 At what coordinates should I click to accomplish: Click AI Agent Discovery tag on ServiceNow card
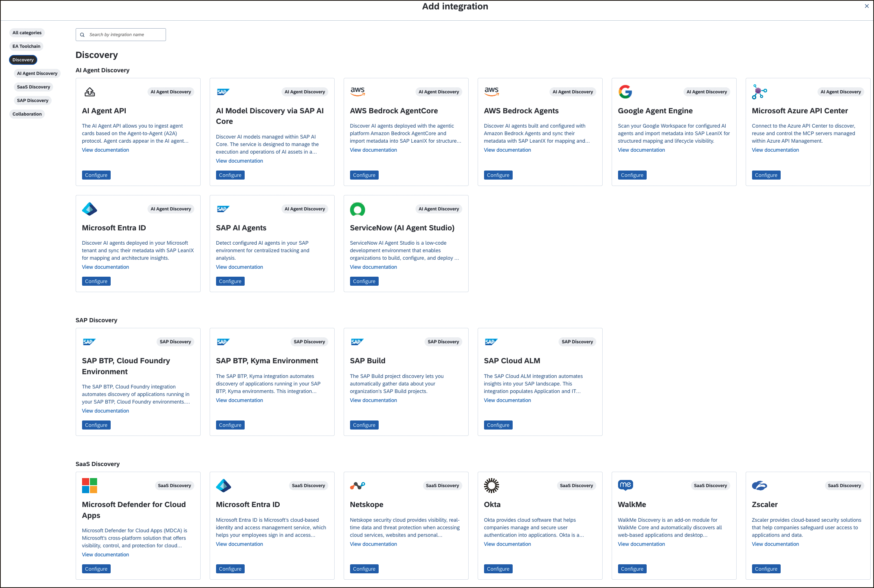pyautogui.click(x=439, y=209)
